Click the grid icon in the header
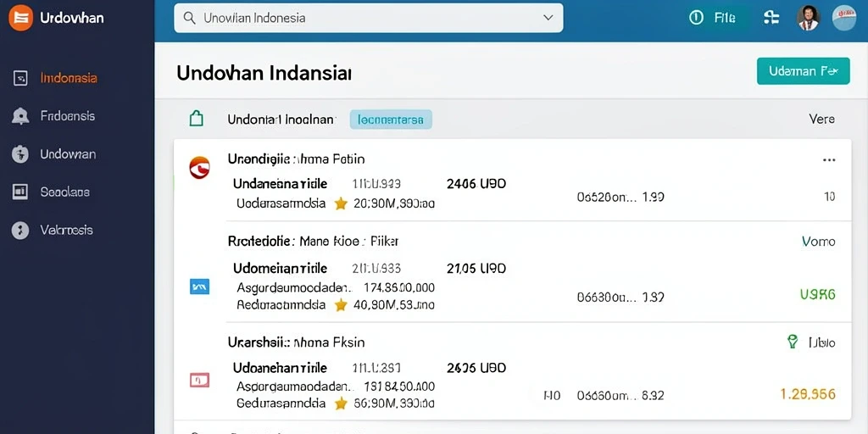 (x=771, y=18)
